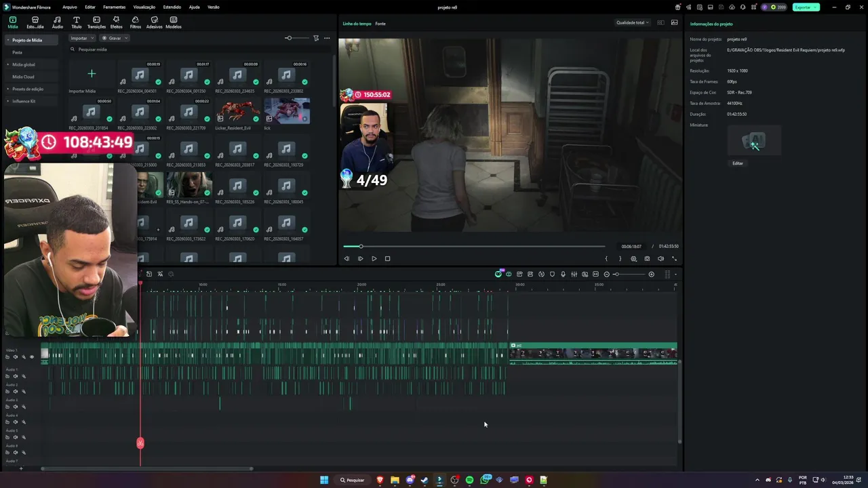The width and height of the screenshot is (868, 488).
Task: Open the Adesivos tab
Action: [154, 22]
